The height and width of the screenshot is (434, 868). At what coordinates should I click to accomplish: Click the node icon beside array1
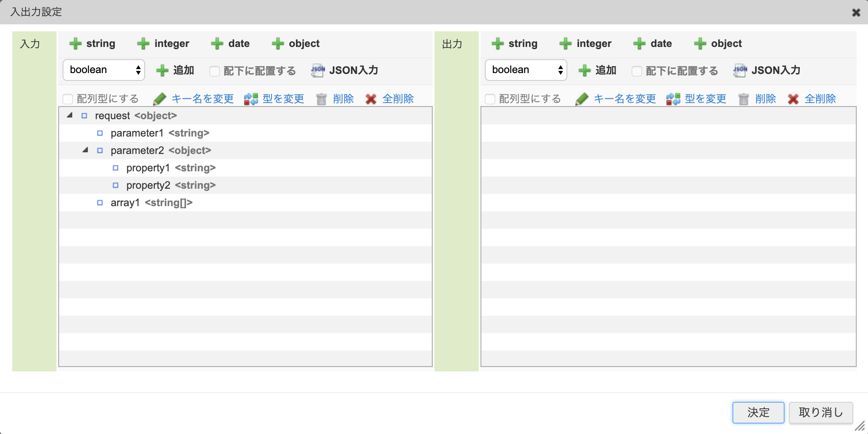(x=100, y=203)
